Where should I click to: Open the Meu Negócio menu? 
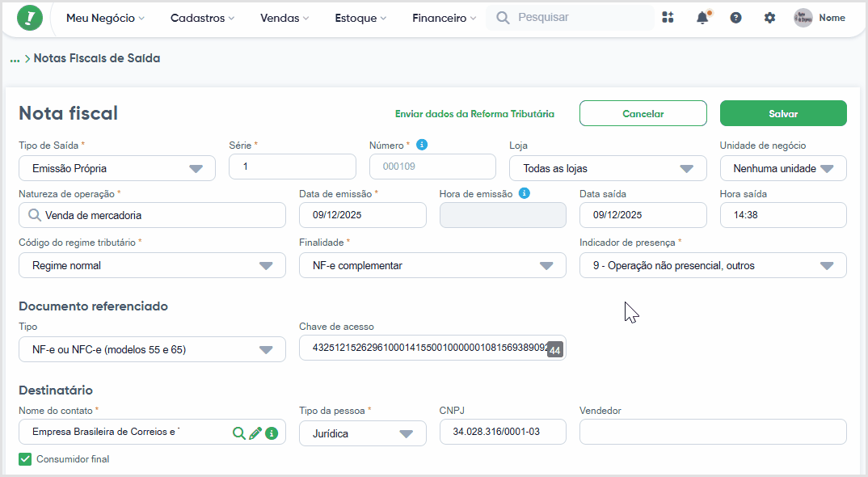tap(105, 18)
